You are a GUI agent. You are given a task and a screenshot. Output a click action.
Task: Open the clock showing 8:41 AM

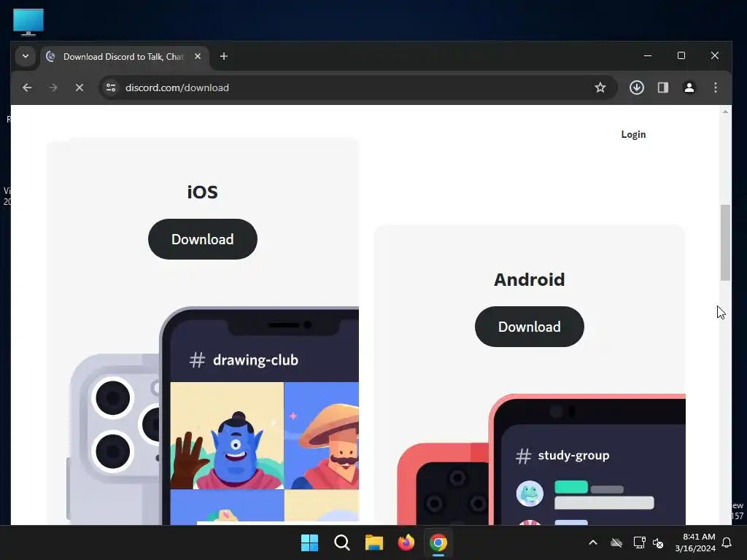coord(695,542)
